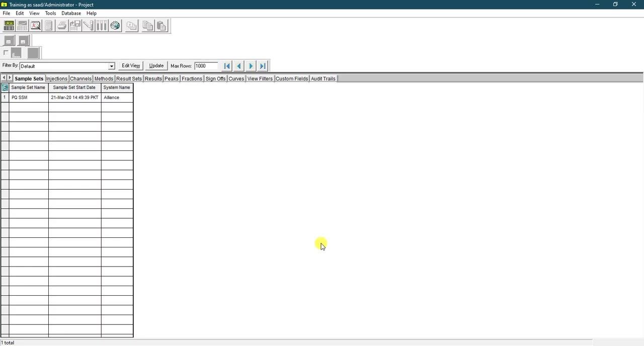
Task: Switch to the Methods tab
Action: pos(104,78)
